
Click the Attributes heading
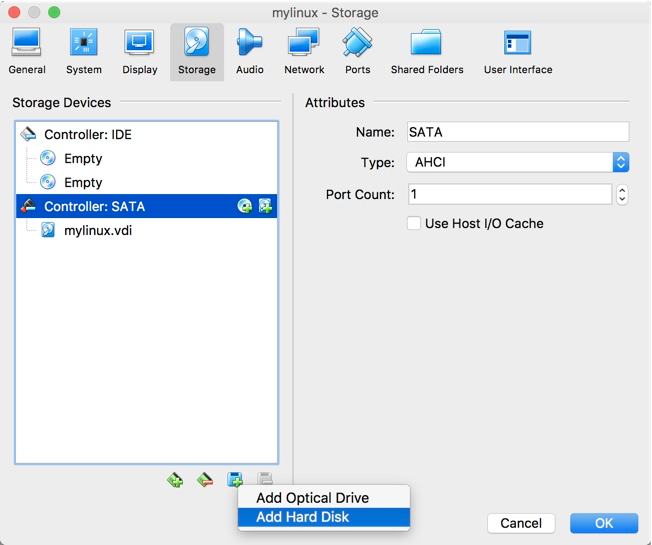click(335, 102)
